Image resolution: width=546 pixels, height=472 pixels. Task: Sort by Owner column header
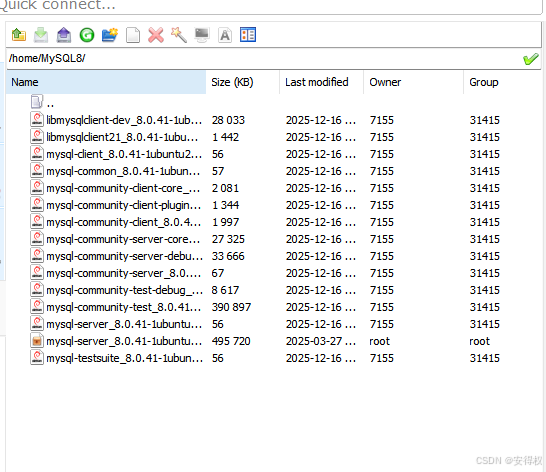(x=413, y=82)
